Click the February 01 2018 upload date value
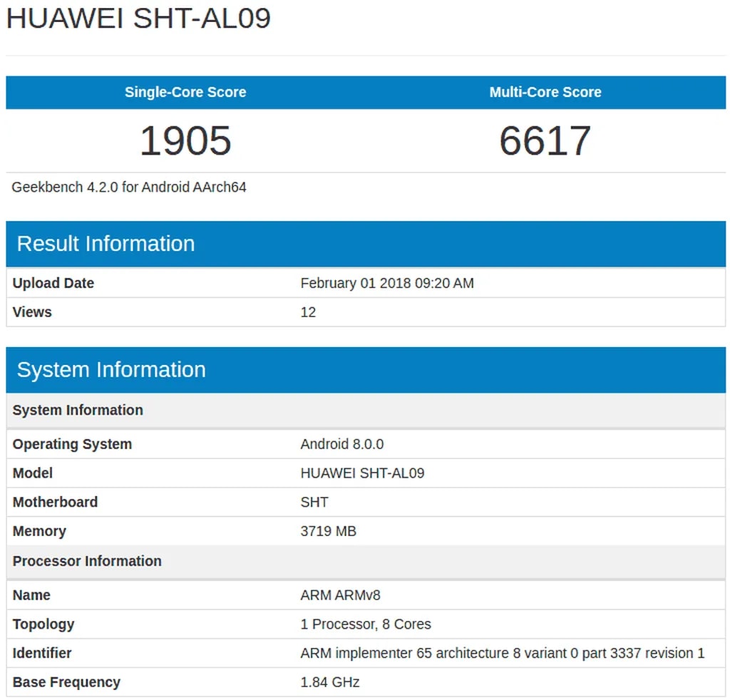Screen dimensions: 730x700 (x=387, y=283)
